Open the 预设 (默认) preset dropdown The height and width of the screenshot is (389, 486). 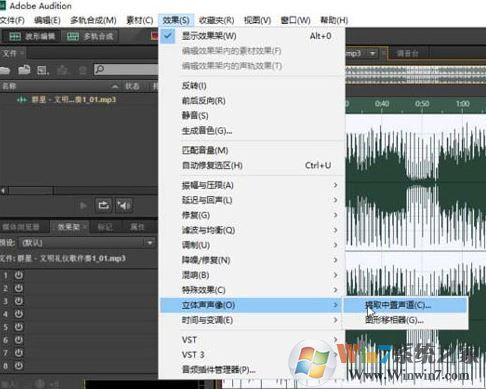pyautogui.click(x=87, y=243)
